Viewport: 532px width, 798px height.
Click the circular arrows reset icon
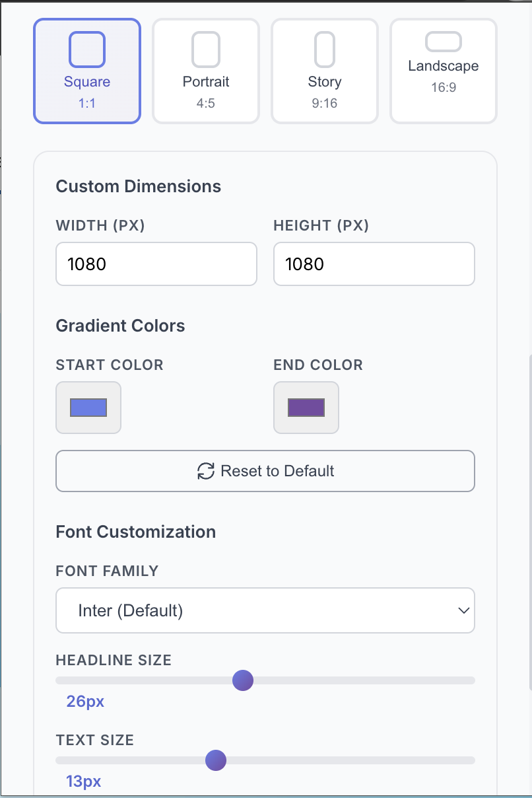click(206, 471)
